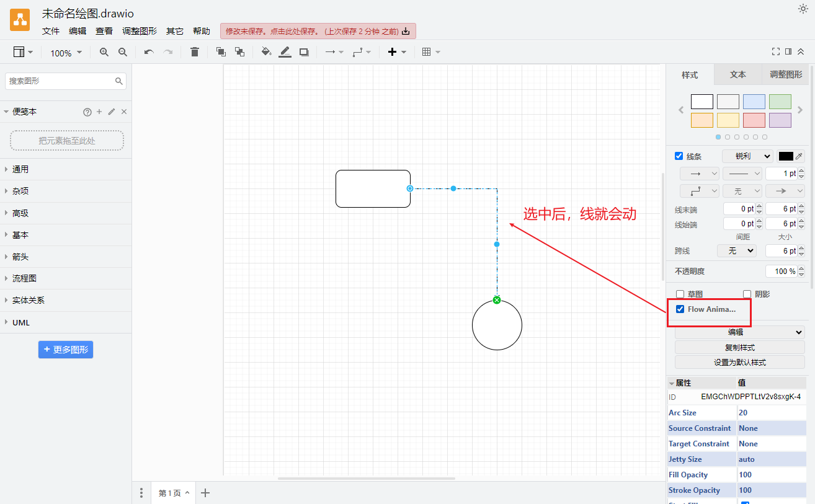Viewport: 815px width, 504px height.
Task: Open scratchpad help question icon
Action: coord(87,112)
